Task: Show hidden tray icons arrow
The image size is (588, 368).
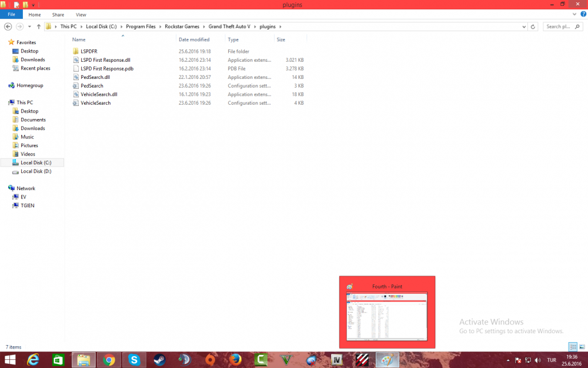Action: pyautogui.click(x=508, y=360)
